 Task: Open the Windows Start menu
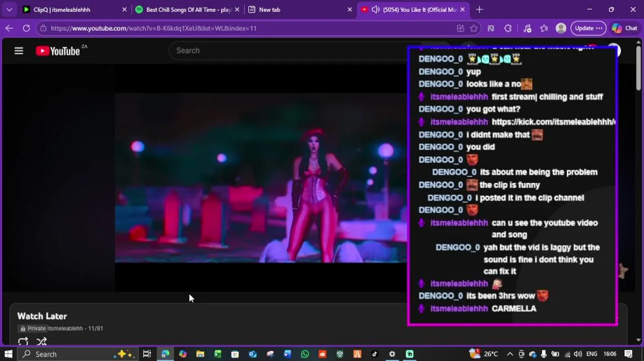(9, 354)
